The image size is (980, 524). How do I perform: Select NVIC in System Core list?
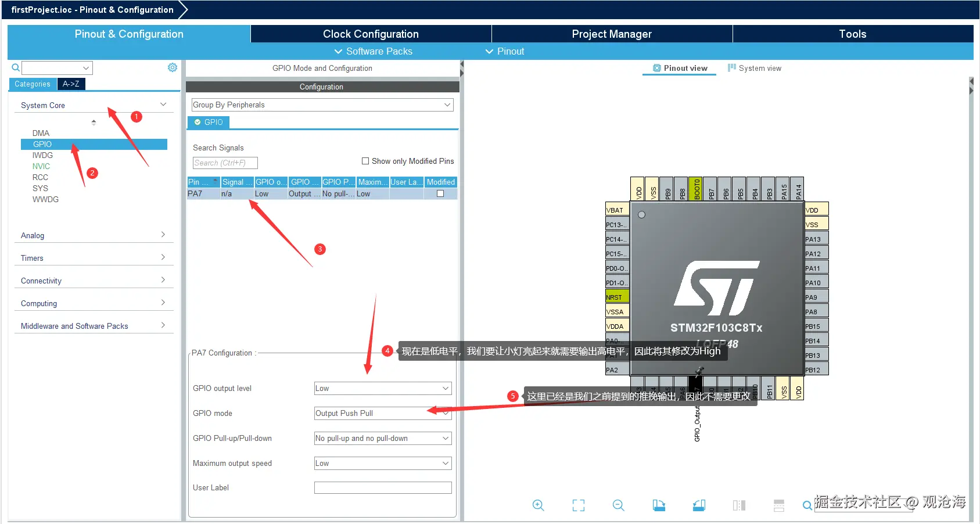click(x=41, y=166)
